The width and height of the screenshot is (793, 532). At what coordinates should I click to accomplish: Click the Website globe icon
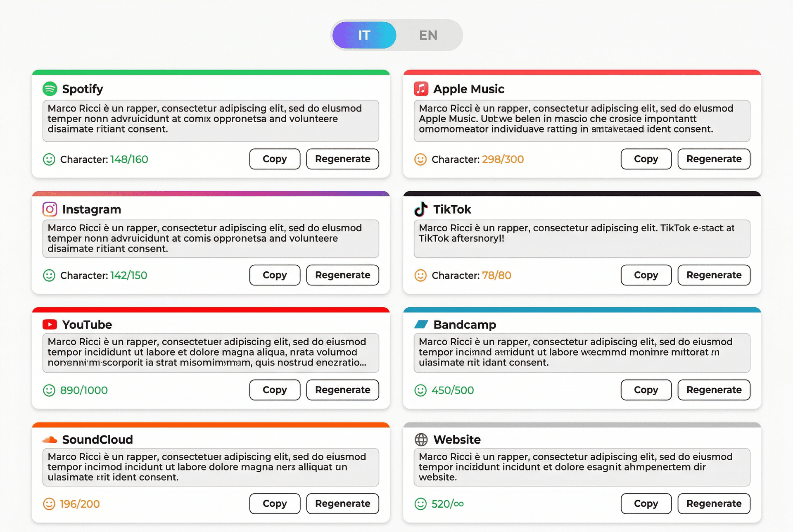click(421, 439)
